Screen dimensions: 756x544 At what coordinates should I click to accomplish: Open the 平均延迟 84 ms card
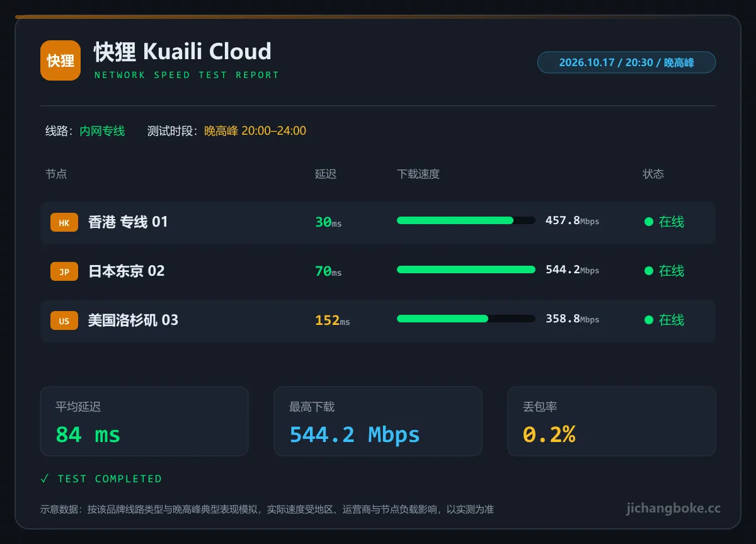(144, 421)
